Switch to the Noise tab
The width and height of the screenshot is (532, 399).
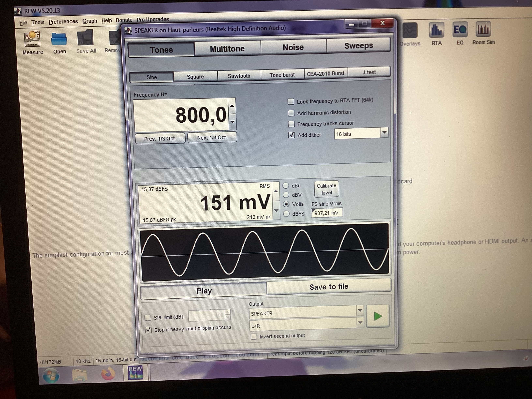coord(293,47)
